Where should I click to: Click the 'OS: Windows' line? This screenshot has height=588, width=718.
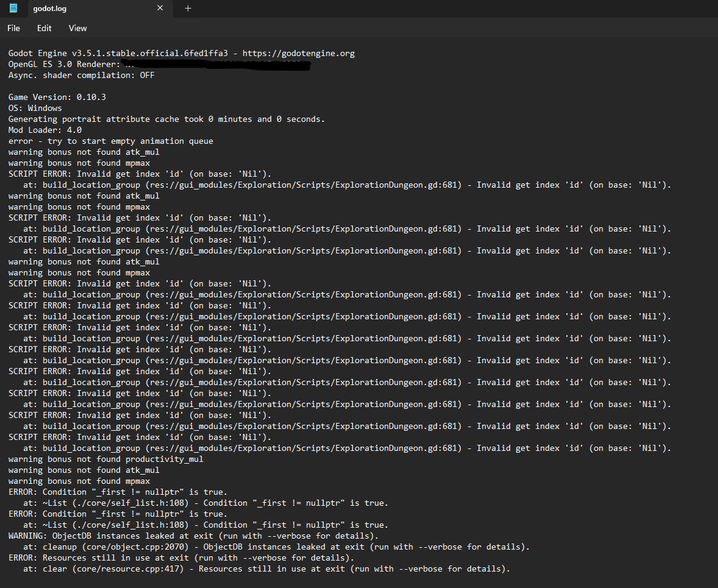click(x=35, y=108)
